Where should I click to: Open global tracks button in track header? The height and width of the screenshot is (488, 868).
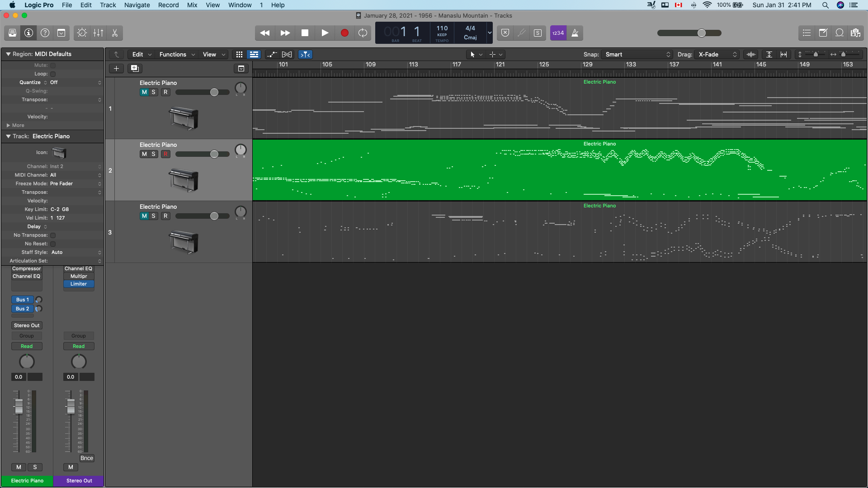click(x=241, y=69)
